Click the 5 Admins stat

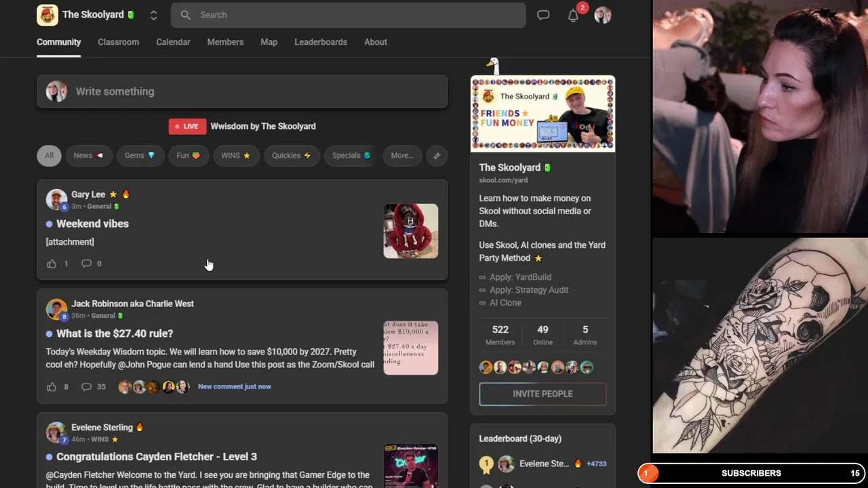pos(585,335)
